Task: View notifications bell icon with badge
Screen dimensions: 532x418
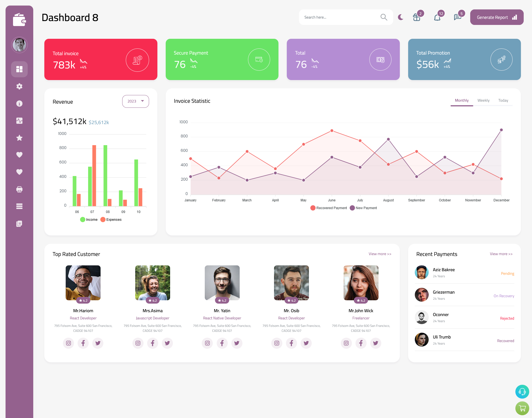Action: pos(437,17)
